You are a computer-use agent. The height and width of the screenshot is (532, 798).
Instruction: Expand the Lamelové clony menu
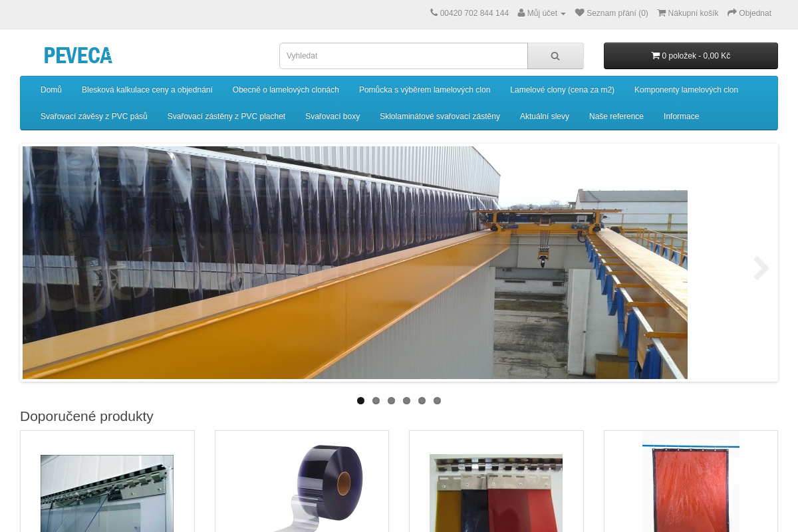(562, 90)
